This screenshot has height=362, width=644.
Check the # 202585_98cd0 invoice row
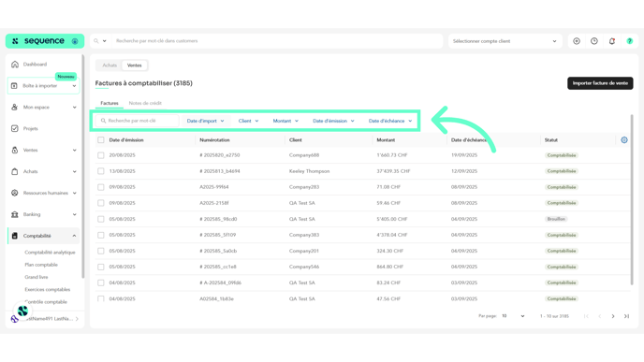[101, 219]
